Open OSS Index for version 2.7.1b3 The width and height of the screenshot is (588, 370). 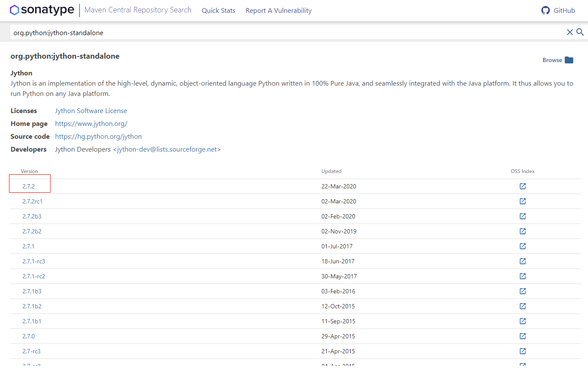522,291
